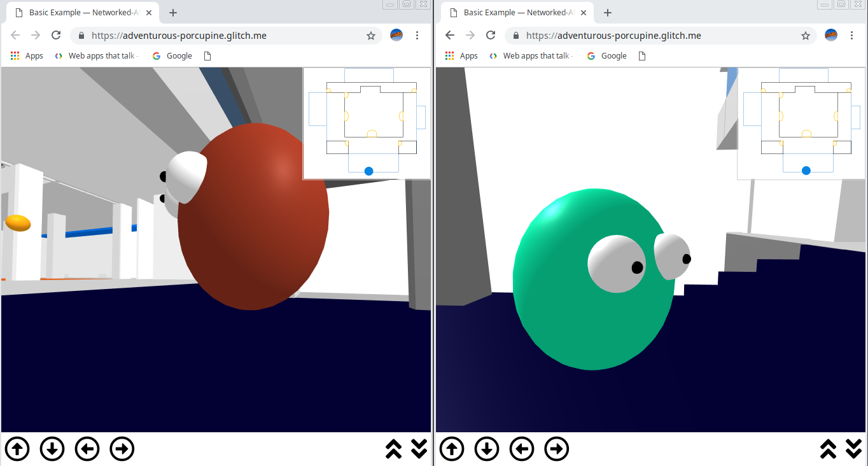The image size is (868, 466).
Task: Click the right arrow turn button in left window
Action: [122, 449]
